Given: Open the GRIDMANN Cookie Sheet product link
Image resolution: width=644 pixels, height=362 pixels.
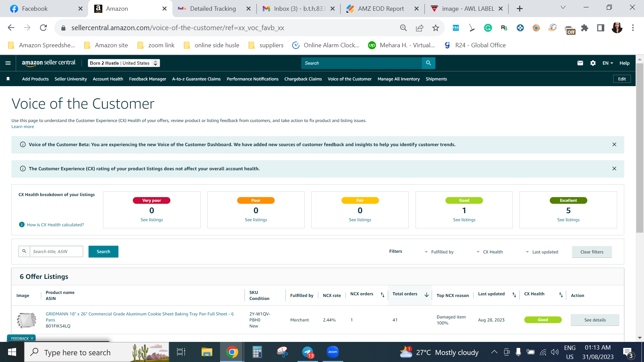Looking at the screenshot, I should pos(140,317).
